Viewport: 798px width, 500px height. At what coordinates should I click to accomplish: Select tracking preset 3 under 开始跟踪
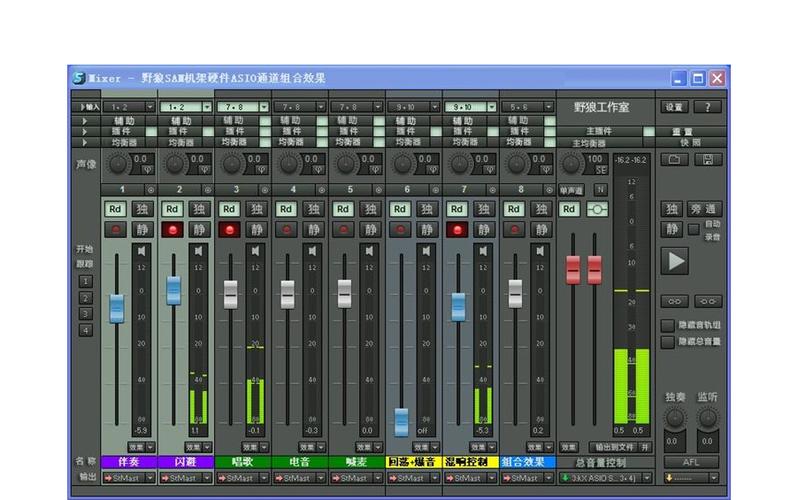(86, 314)
